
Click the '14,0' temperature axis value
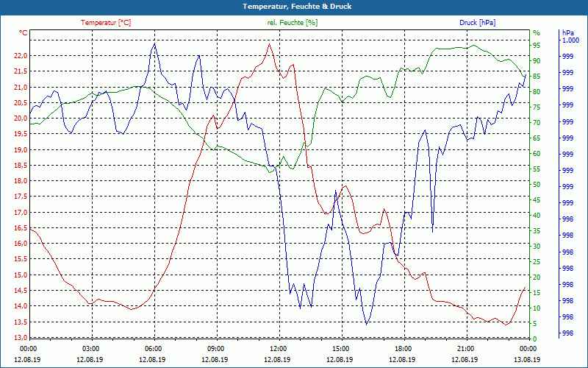point(21,306)
